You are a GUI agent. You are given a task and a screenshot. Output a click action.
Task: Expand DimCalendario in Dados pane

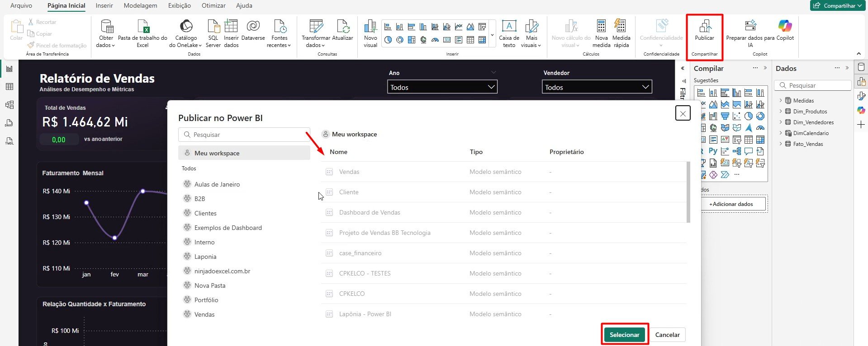point(781,133)
